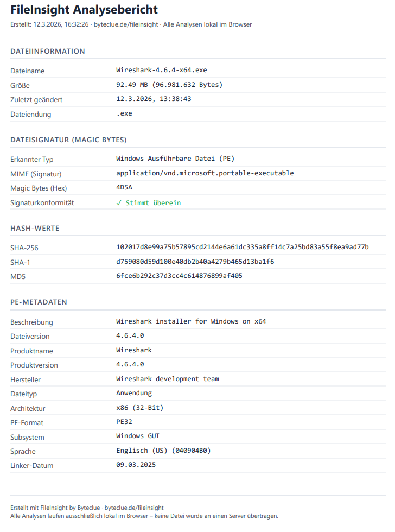
Task: Click the DATEISIGNATUR (MAGIC BYTES) section heading
Action: point(68,140)
